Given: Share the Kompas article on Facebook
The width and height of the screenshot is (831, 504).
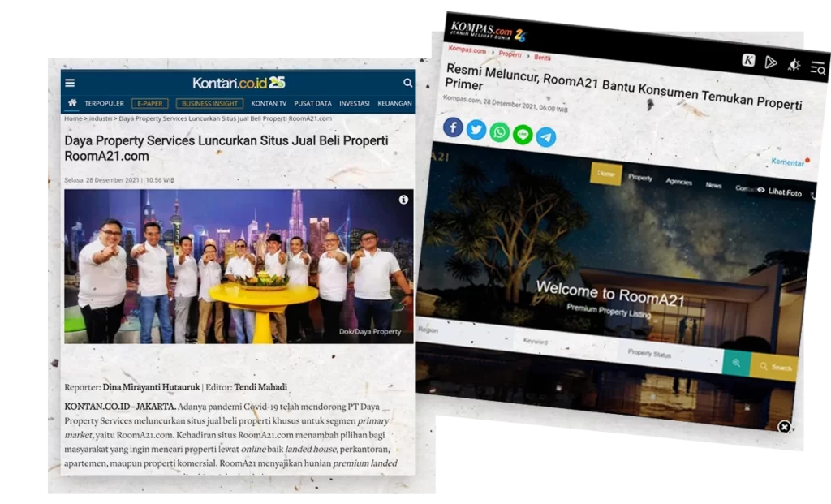Looking at the screenshot, I should pyautogui.click(x=453, y=127).
